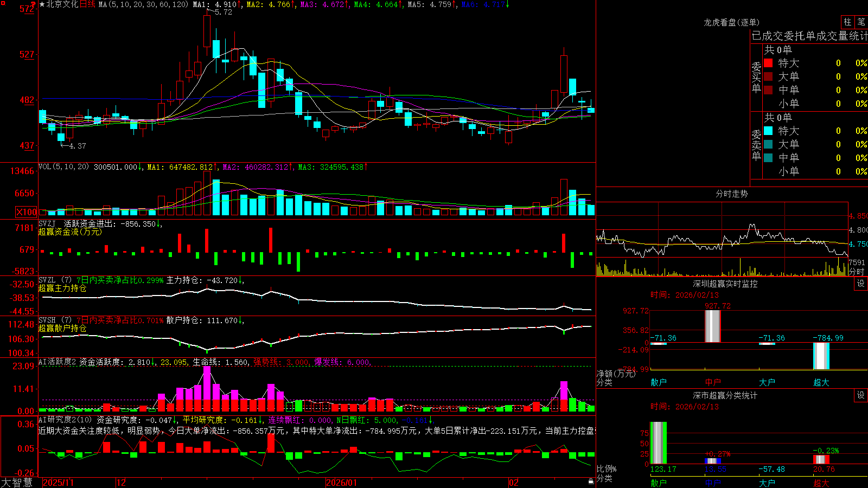Click the 572 price axis label

27,9
